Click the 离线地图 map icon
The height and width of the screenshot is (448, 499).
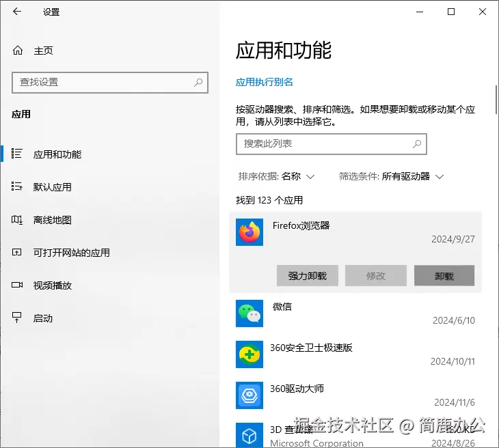(17, 220)
